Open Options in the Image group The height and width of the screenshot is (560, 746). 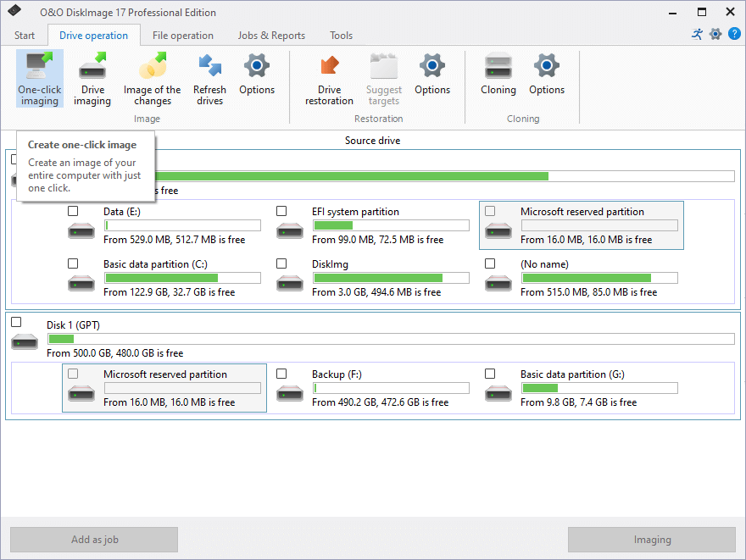(x=257, y=75)
